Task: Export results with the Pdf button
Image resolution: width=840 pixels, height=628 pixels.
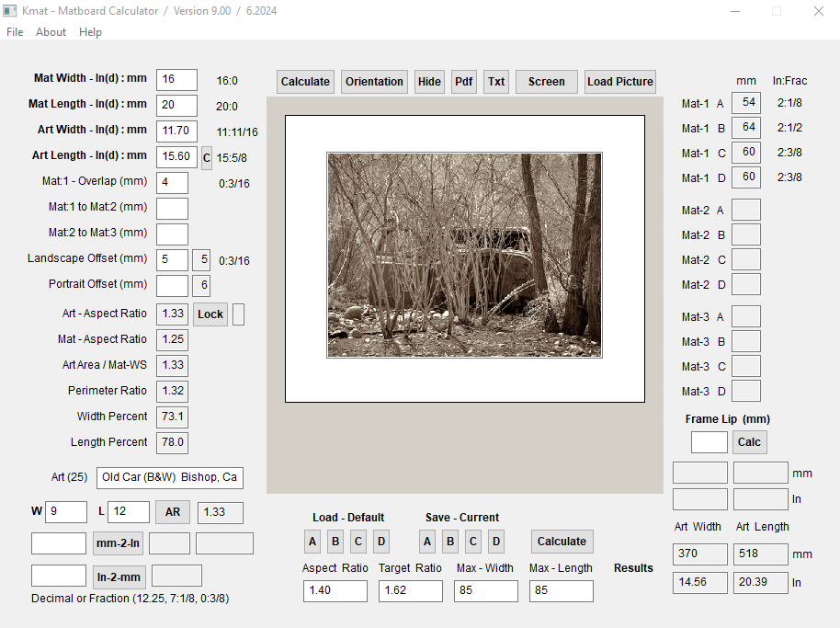Action: pyautogui.click(x=464, y=82)
